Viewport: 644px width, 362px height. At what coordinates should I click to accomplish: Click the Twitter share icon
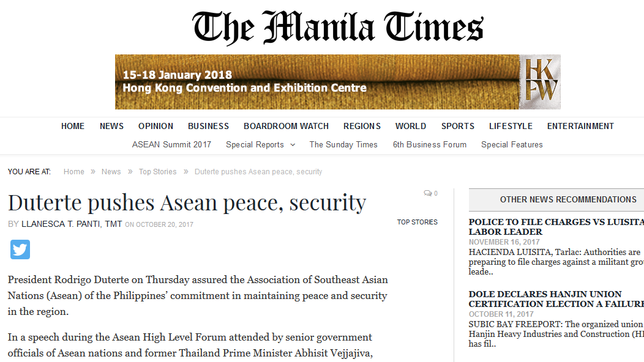pos(20,249)
